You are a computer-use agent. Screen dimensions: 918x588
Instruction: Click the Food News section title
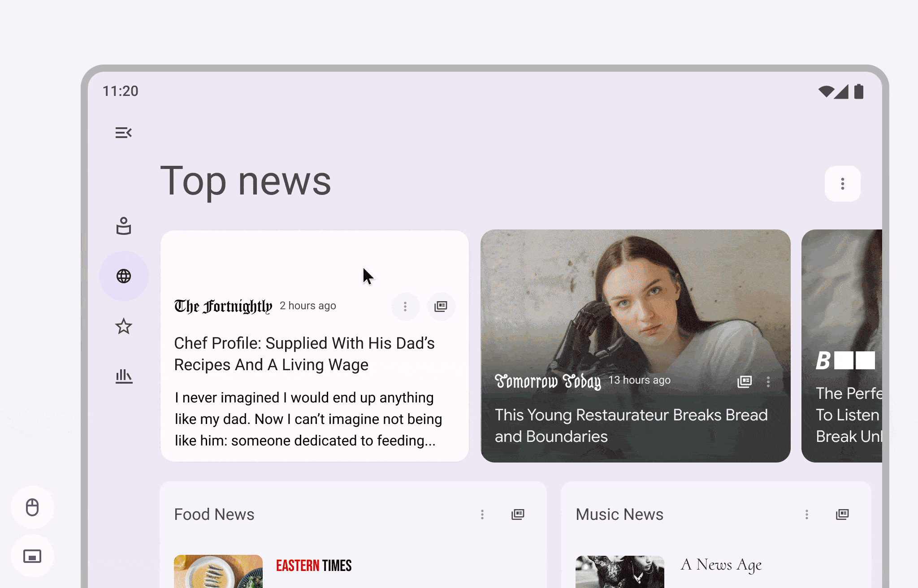click(x=214, y=514)
